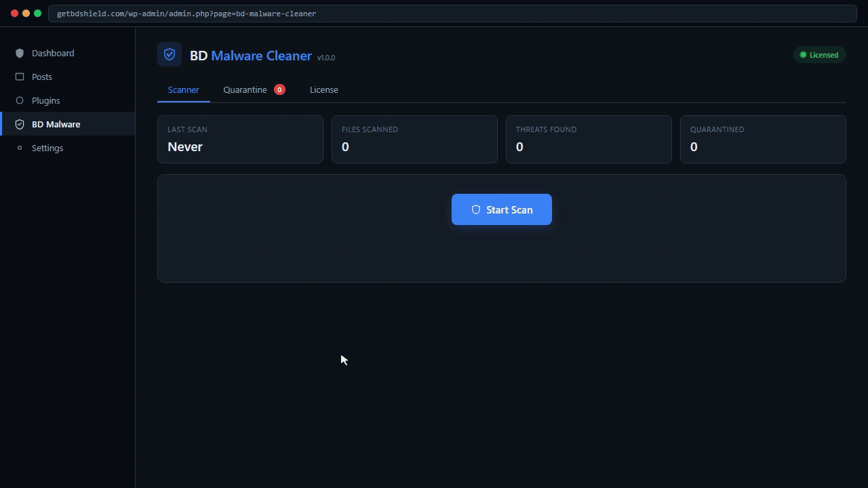Click the Last Scan 'Never' value
Viewport: 868px width, 488px height.
click(x=185, y=147)
